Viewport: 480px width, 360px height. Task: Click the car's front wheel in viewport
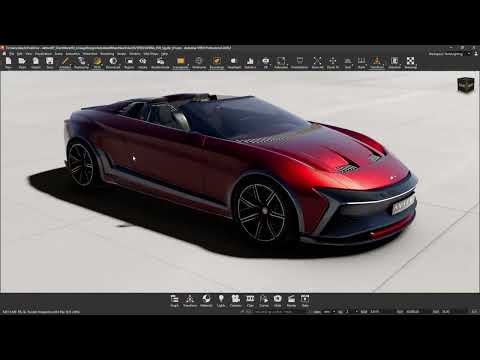263,211
